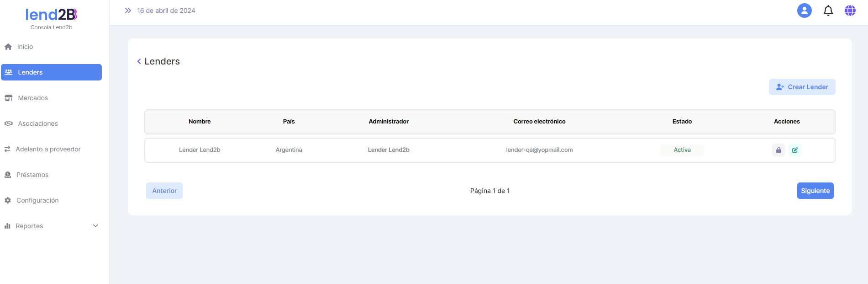Click the Activa status badge

(682, 150)
